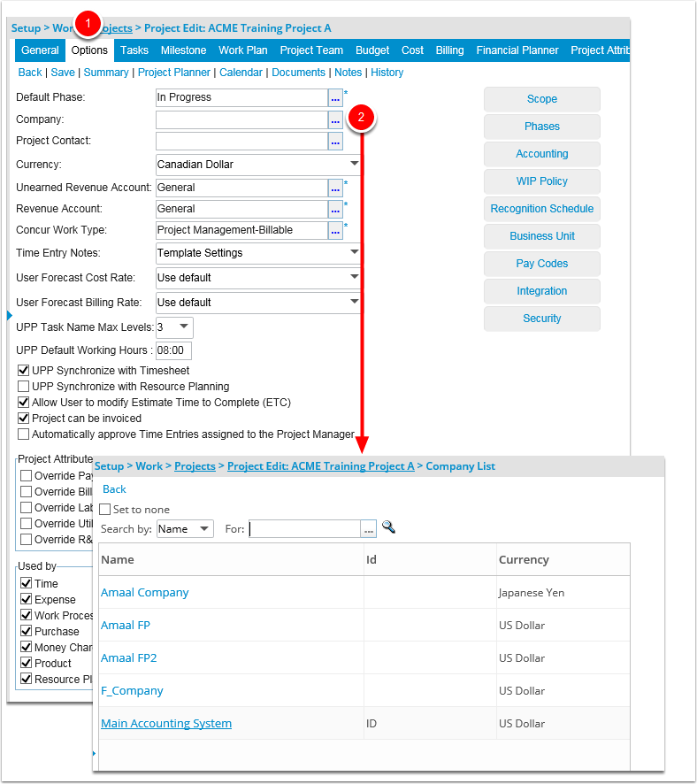Open Recognition Schedule settings

tap(541, 209)
